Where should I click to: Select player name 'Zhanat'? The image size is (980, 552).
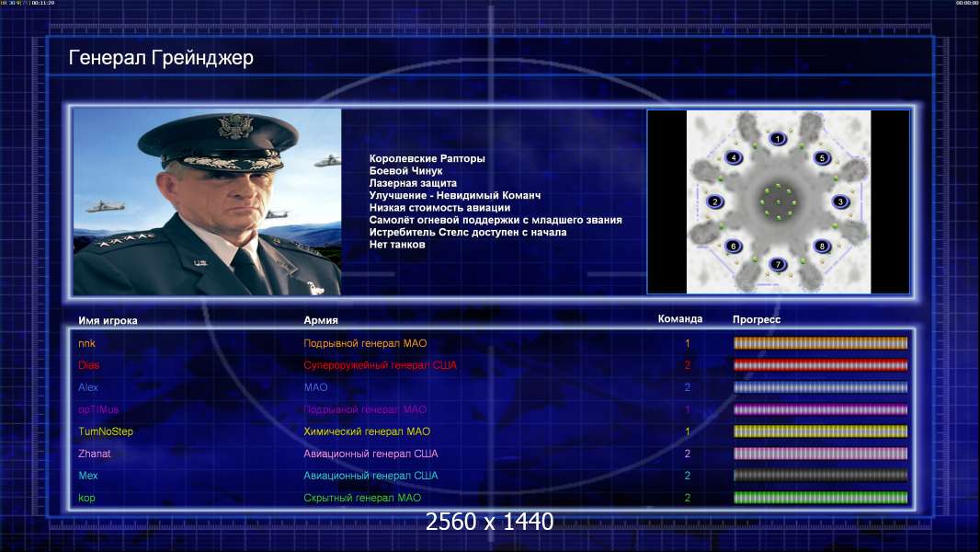(95, 454)
